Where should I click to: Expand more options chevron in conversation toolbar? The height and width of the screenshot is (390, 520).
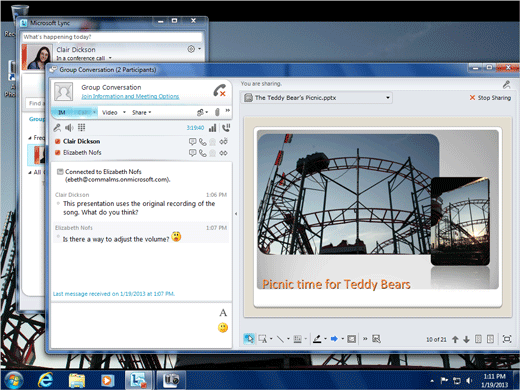[228, 110]
